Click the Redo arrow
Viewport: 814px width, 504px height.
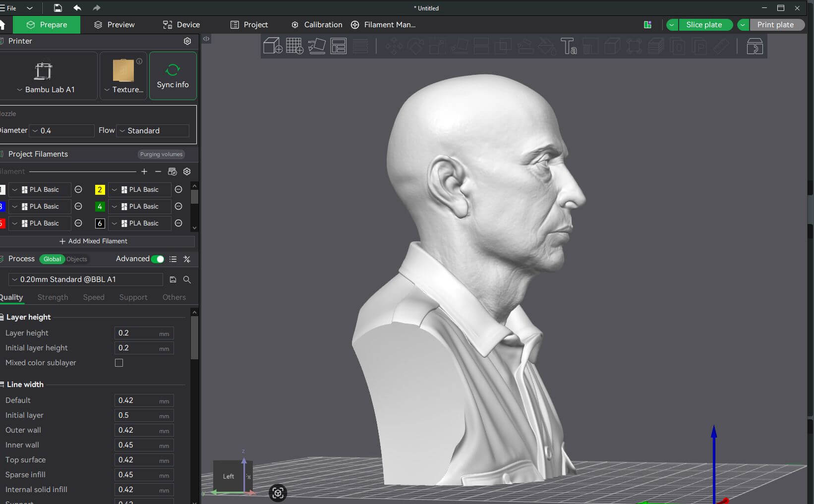click(x=97, y=8)
